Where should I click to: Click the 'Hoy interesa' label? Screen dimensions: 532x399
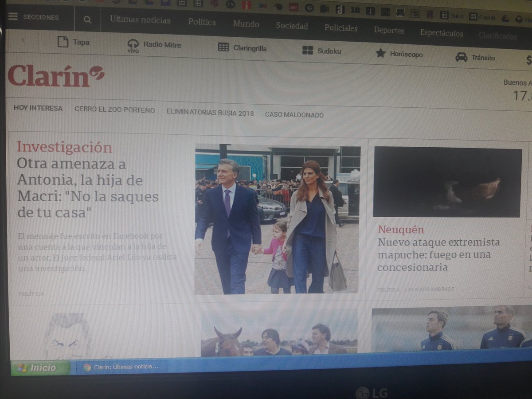[38, 108]
